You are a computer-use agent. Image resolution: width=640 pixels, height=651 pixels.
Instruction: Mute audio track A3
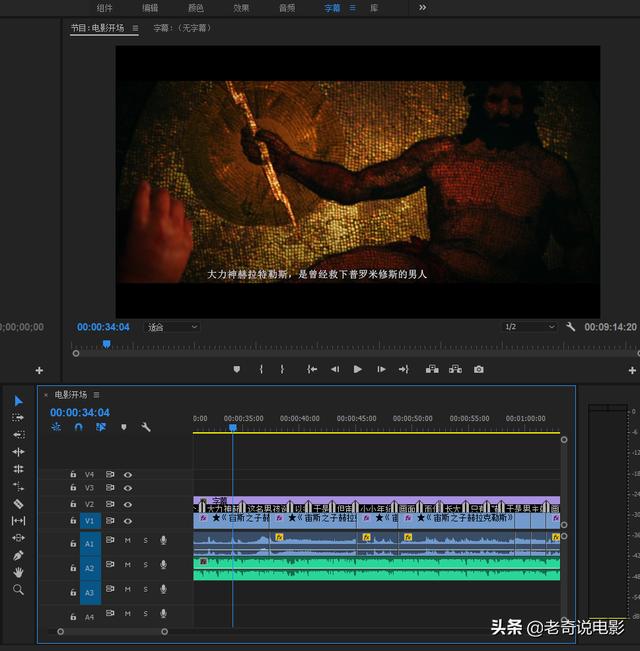tap(127, 589)
